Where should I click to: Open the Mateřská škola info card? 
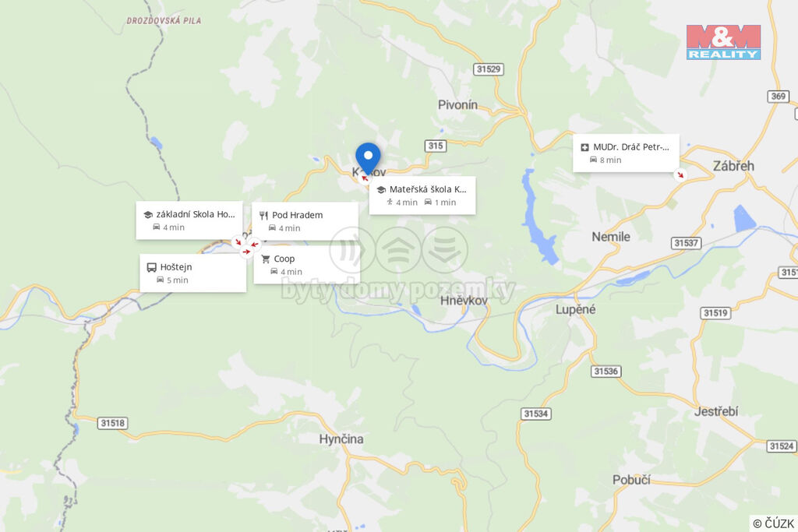422,196
